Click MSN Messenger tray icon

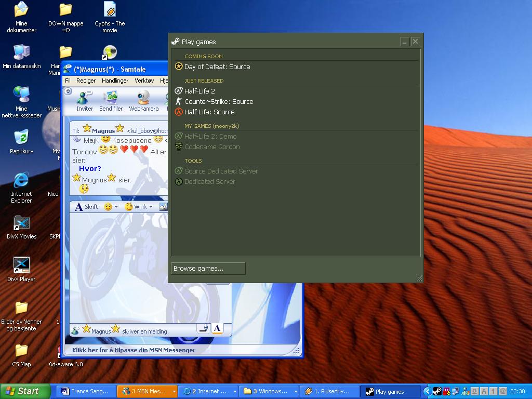point(465,391)
